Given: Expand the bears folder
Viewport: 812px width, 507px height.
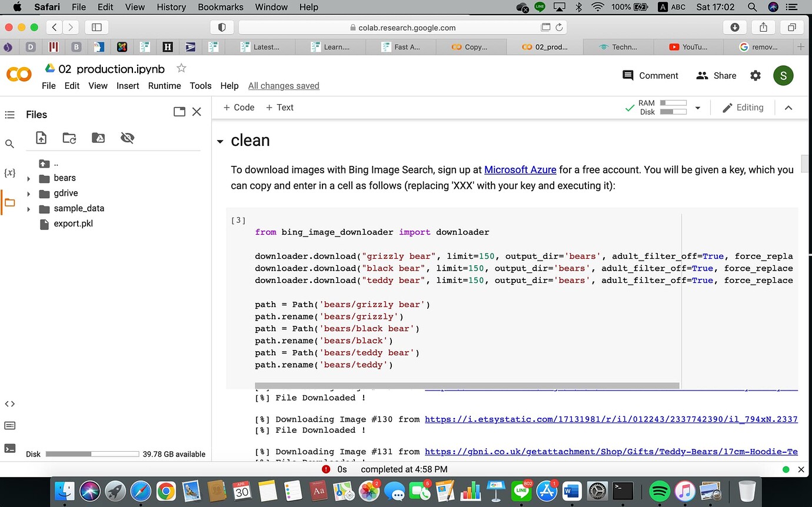Looking at the screenshot, I should (x=28, y=178).
